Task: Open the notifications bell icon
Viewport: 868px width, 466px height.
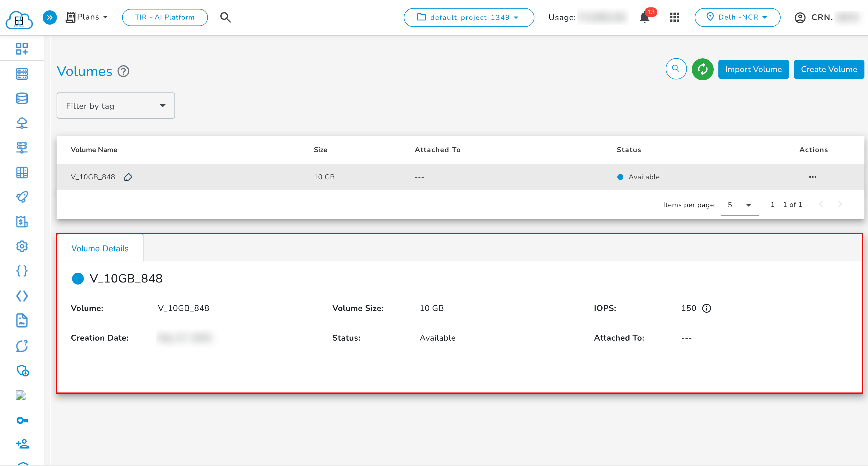Action: click(x=644, y=17)
